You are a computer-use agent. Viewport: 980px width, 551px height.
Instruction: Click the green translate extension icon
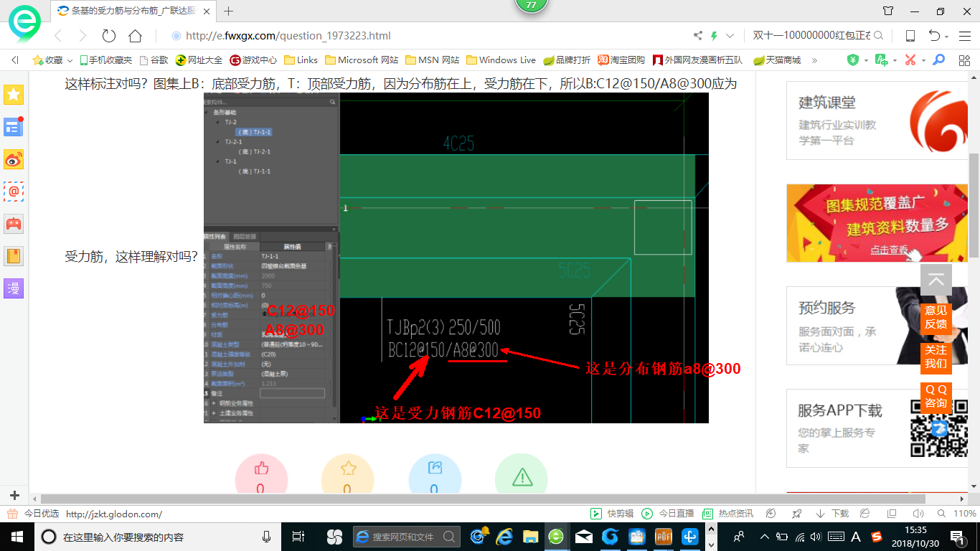(881, 60)
